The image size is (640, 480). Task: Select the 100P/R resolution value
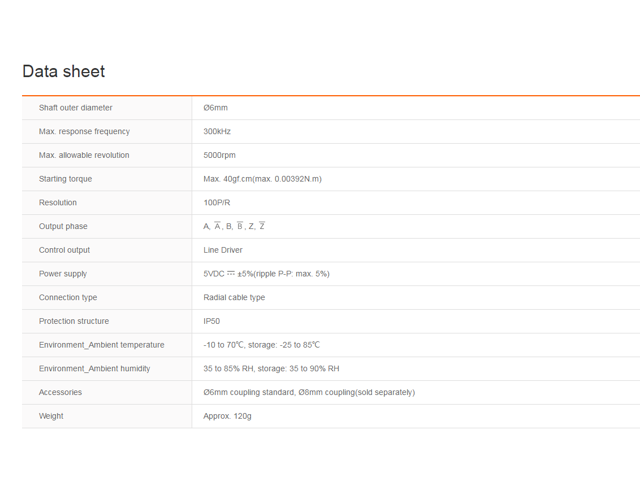[x=217, y=202]
